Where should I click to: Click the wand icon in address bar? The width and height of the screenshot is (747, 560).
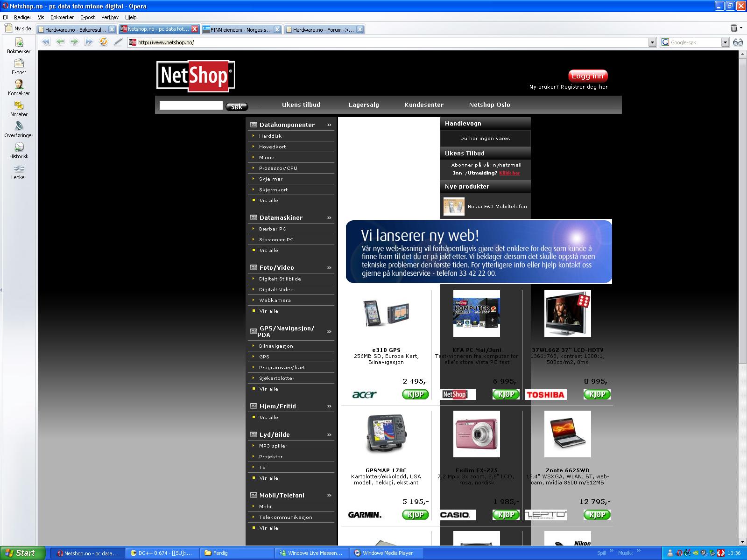tap(118, 42)
